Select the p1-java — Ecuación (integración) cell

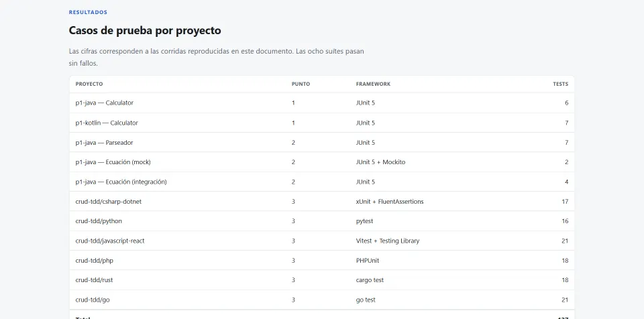pos(121,182)
